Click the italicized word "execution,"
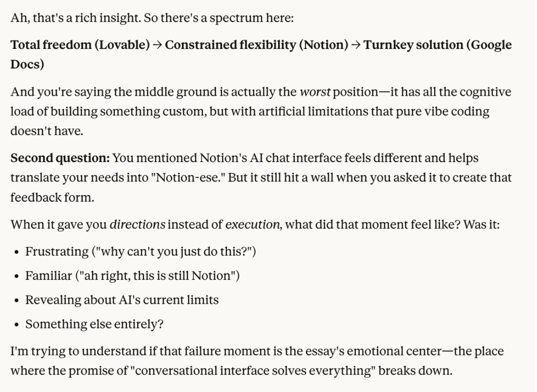 coord(253,224)
